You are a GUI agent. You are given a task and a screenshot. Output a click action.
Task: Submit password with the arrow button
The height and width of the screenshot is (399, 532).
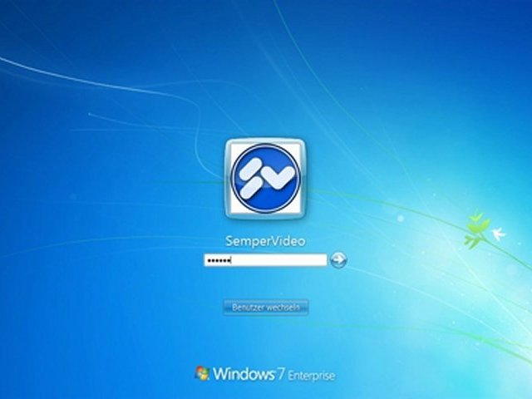click(338, 260)
